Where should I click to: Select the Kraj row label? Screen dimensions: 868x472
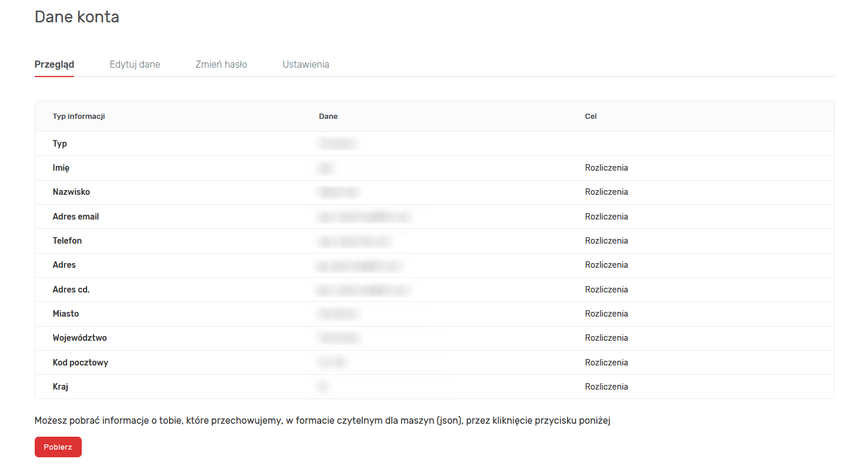point(61,387)
